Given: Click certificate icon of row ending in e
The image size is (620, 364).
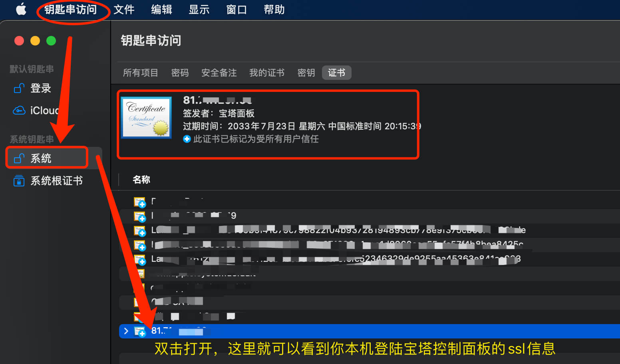Looking at the screenshot, I should (140, 231).
